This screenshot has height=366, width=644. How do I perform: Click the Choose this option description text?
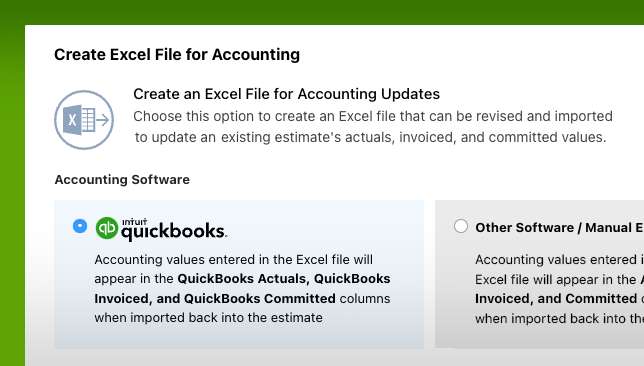373,127
